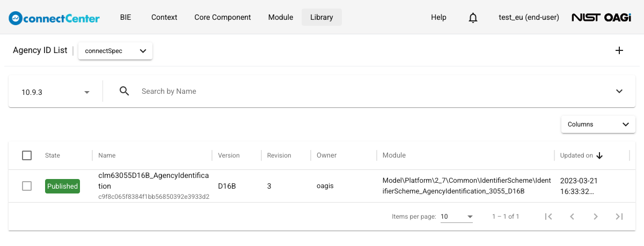Click revision cell 3
644x246 pixels.
tap(269, 186)
